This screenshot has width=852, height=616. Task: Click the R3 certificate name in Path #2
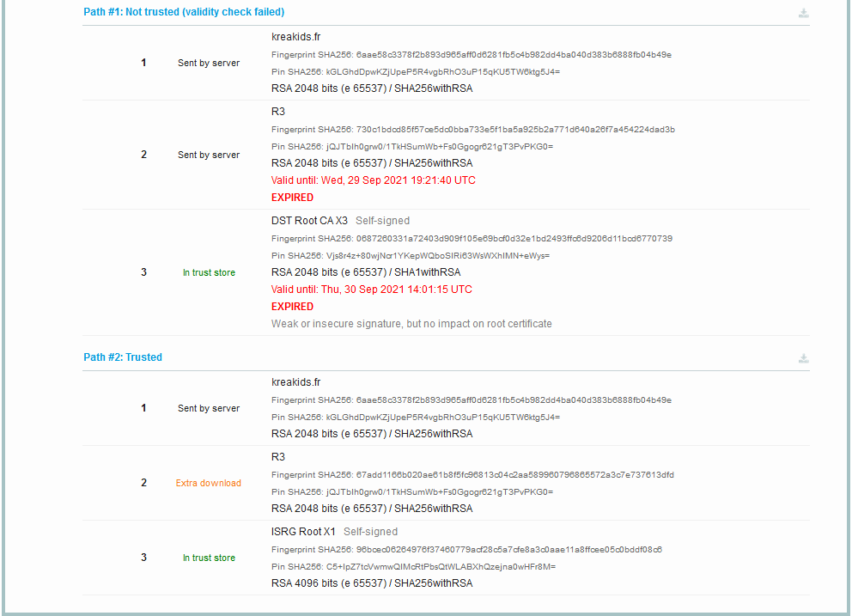click(x=278, y=457)
